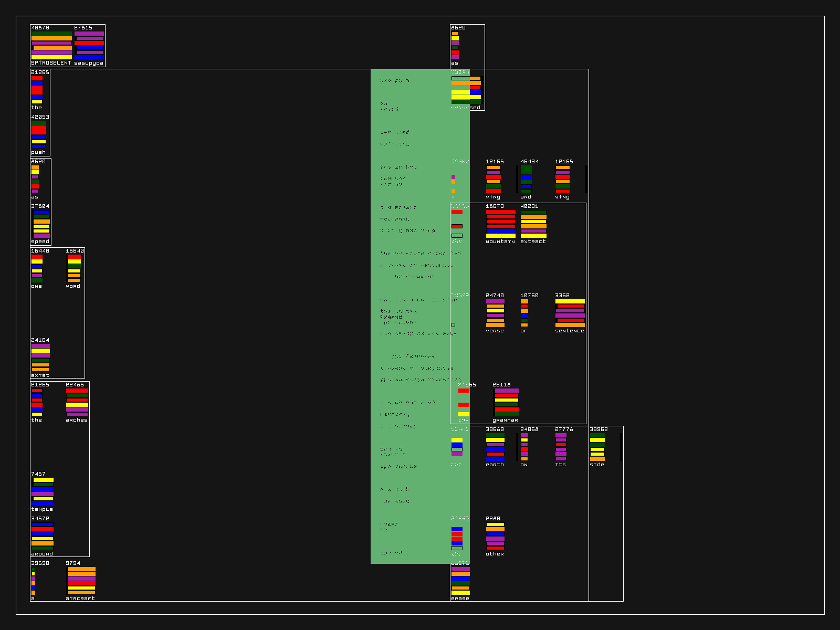Viewport: 840px width, 630px height.
Task: Click the blue bar in mountain glyph
Action: [x=500, y=231]
